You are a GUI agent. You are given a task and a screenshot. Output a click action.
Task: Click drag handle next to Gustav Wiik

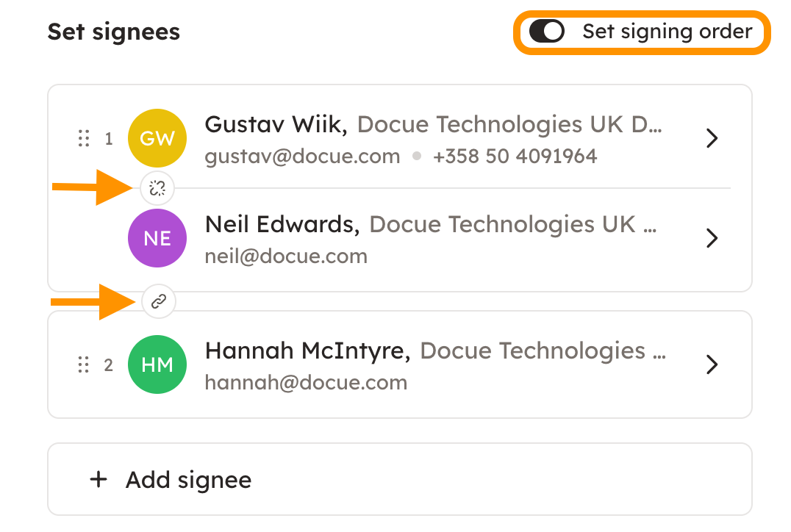tap(84, 138)
